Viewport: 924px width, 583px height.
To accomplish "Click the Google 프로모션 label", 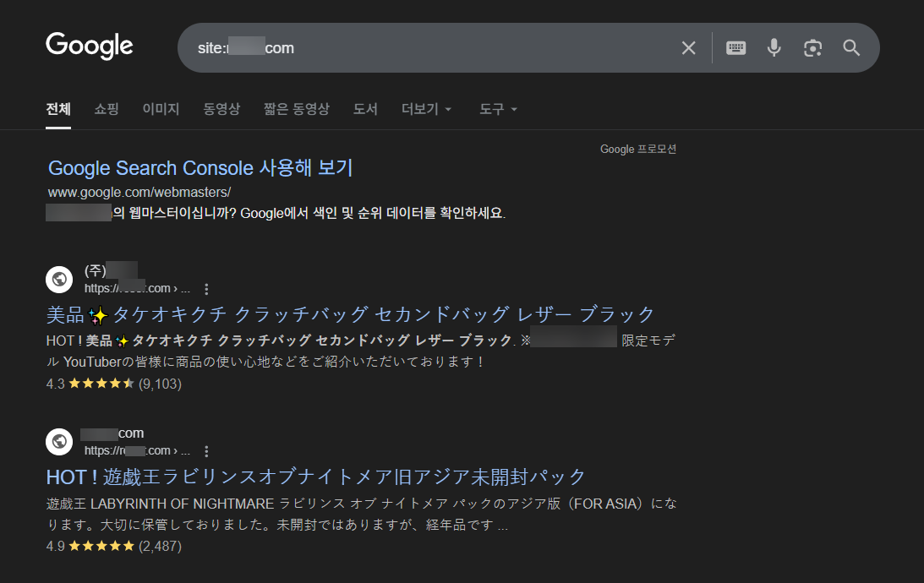I will (x=638, y=149).
